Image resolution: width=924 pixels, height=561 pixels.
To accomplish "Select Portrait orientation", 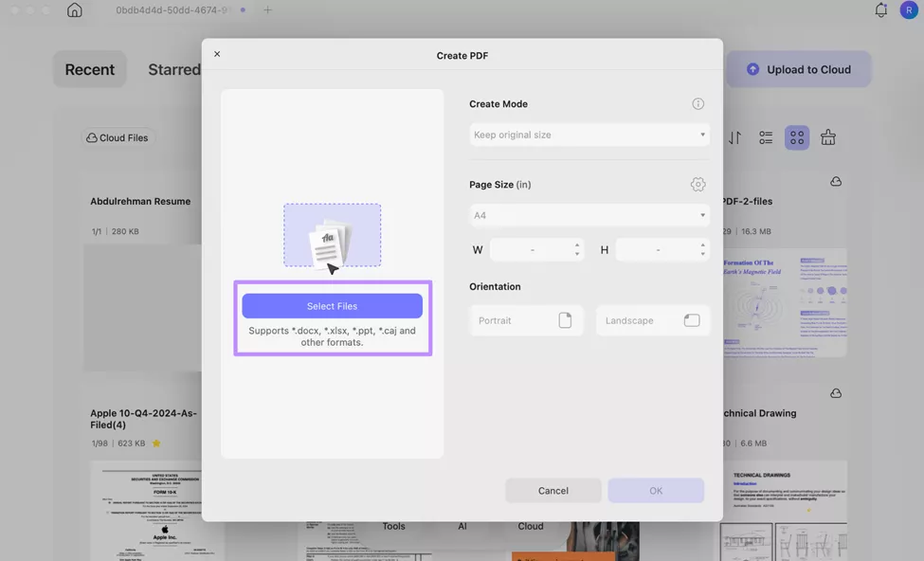I will click(527, 319).
